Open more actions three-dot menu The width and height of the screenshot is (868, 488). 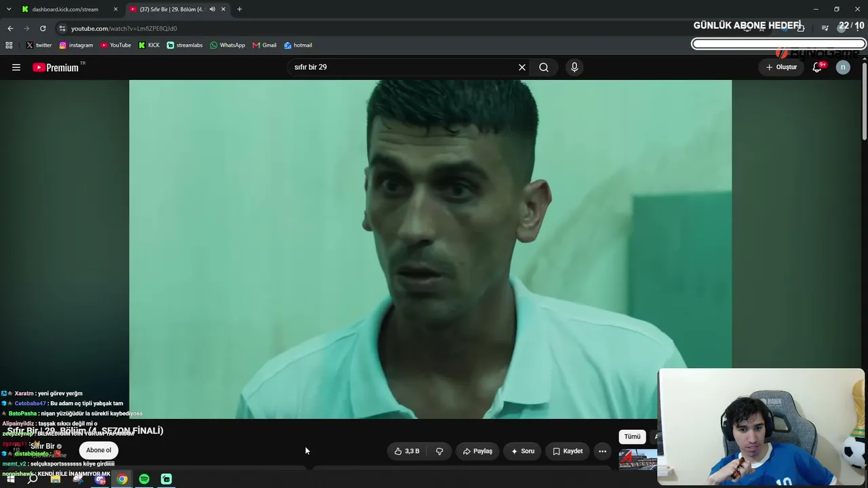(x=602, y=451)
